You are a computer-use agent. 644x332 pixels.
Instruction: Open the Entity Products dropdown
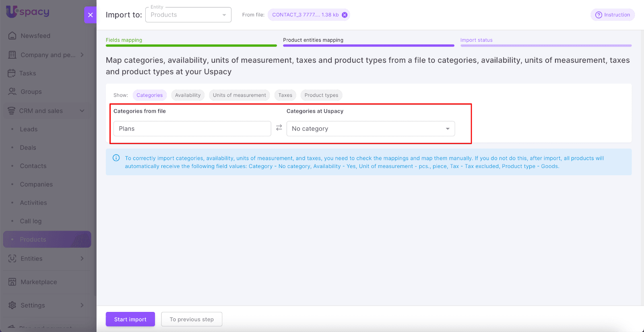[188, 15]
